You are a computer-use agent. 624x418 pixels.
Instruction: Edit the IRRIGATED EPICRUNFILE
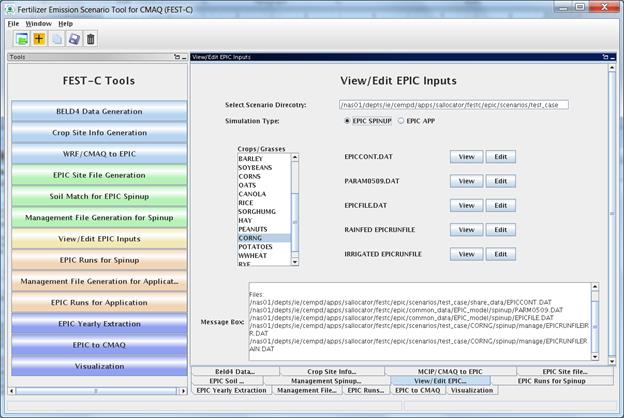[501, 254]
